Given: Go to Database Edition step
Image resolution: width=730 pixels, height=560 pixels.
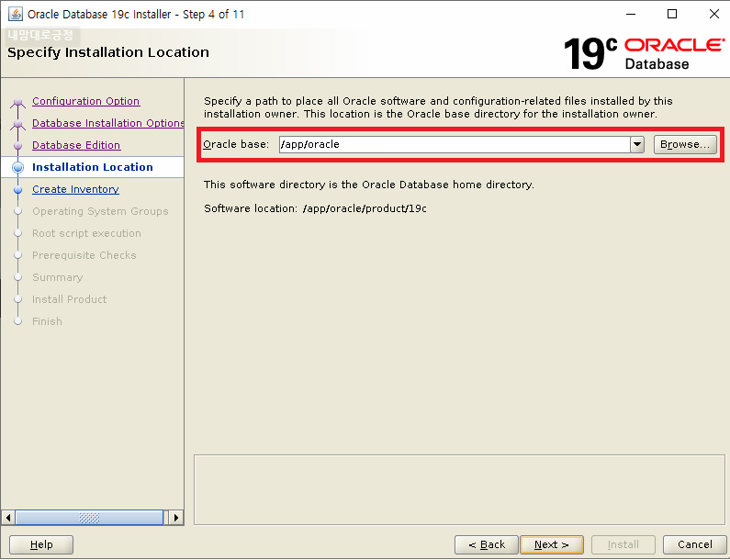Looking at the screenshot, I should tap(76, 145).
